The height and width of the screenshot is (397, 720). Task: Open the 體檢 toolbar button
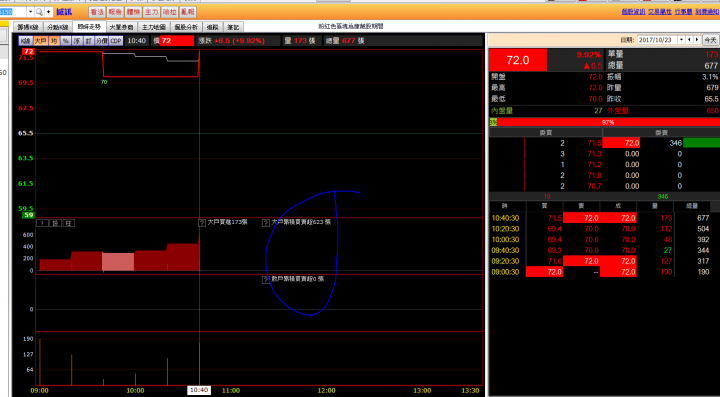pos(133,12)
